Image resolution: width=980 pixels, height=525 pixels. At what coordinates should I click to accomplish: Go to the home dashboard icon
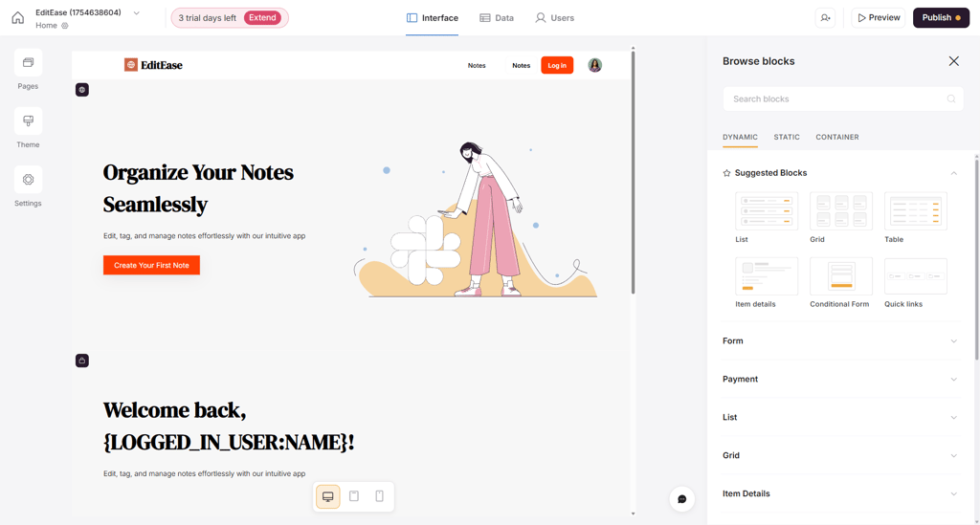click(x=18, y=17)
